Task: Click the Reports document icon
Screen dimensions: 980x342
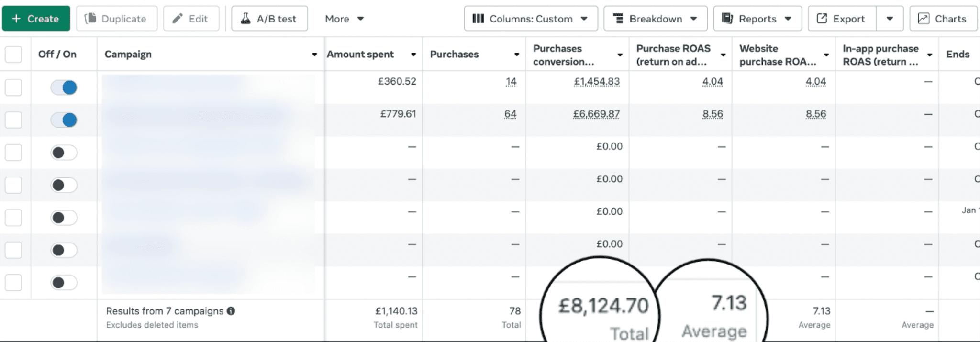Action: 727,19
